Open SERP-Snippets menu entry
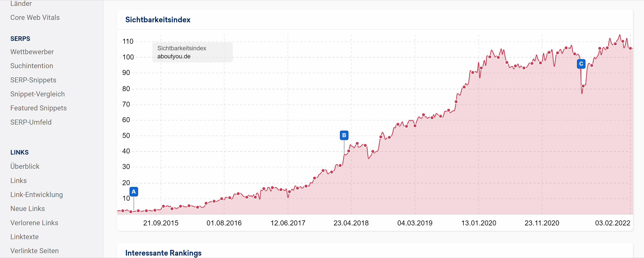The width and height of the screenshot is (644, 258). click(x=33, y=80)
